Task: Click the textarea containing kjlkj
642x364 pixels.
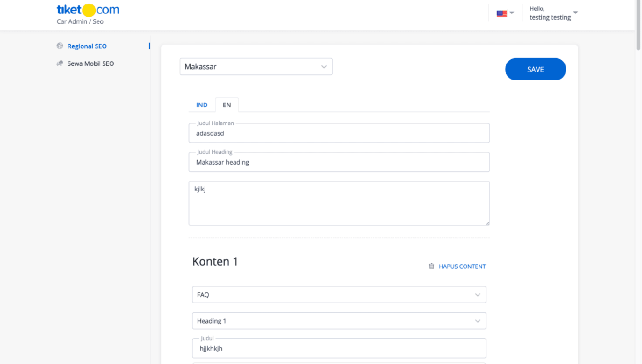Action: pos(339,203)
